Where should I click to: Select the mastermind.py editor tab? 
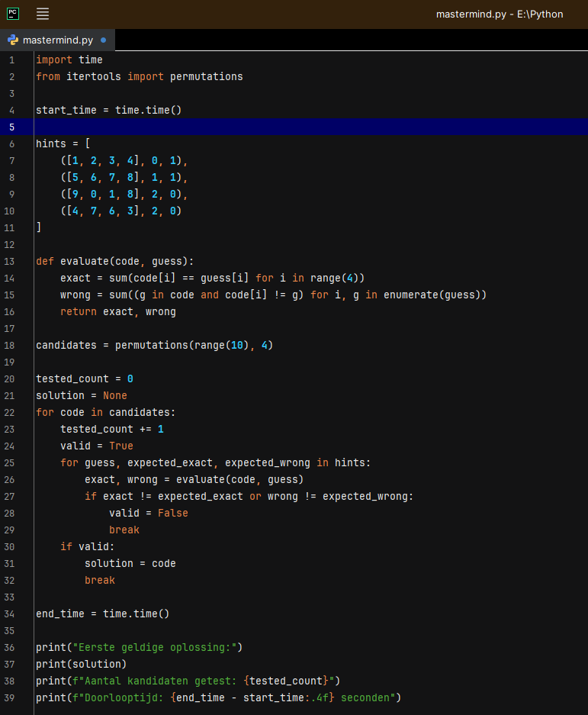point(58,40)
